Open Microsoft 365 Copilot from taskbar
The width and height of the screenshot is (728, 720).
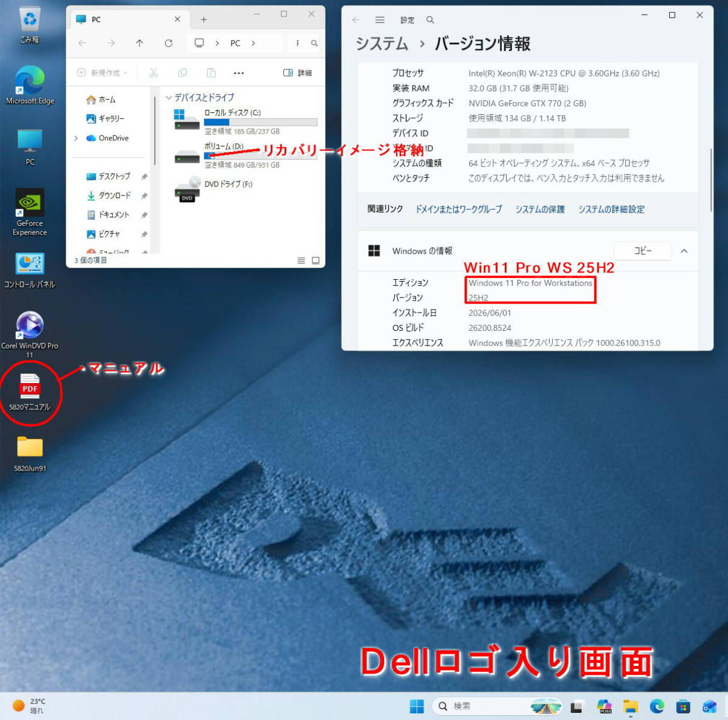point(604,706)
